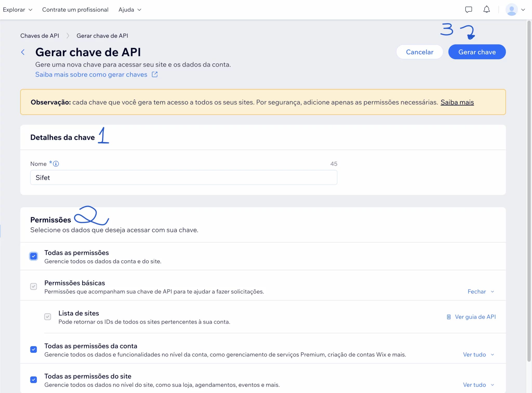
Task: Open the chat messages icon
Action: point(468,10)
